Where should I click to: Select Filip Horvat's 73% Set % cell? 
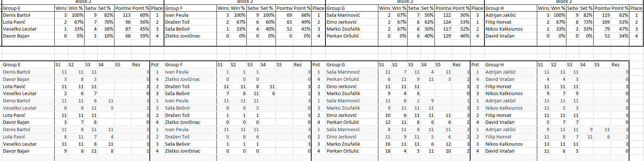point(588,22)
